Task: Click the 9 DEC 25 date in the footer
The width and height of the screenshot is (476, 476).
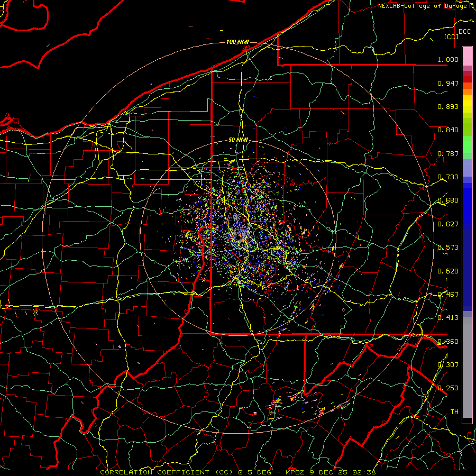Action: click(329, 472)
